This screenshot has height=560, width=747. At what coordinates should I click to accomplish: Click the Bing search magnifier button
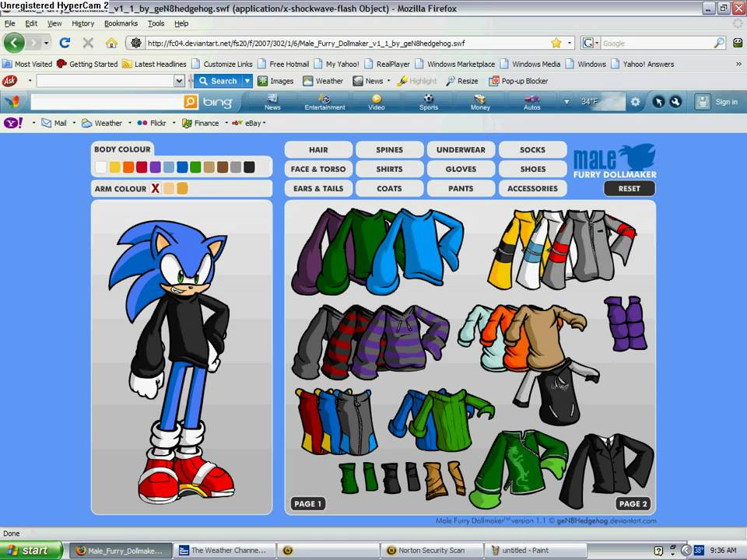click(190, 101)
